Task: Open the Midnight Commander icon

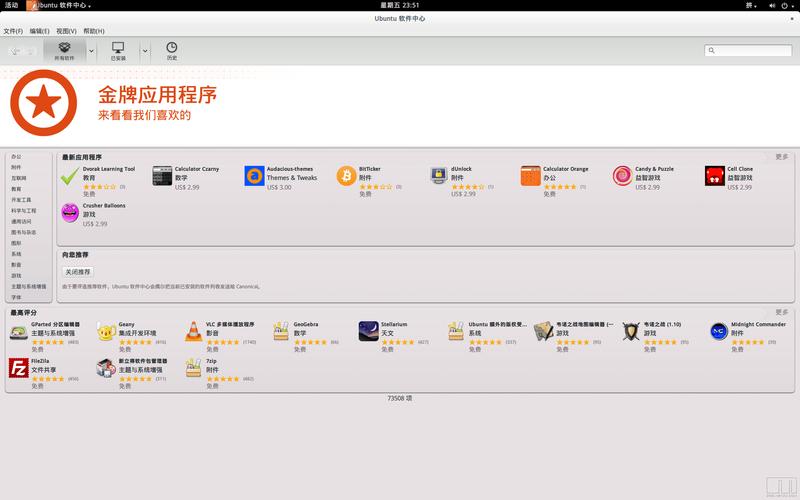Action: pos(718,331)
